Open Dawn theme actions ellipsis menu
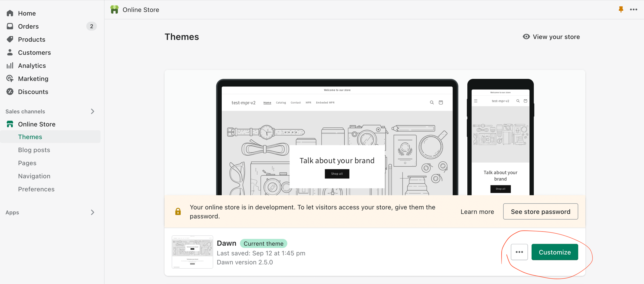The image size is (644, 284). pyautogui.click(x=519, y=252)
